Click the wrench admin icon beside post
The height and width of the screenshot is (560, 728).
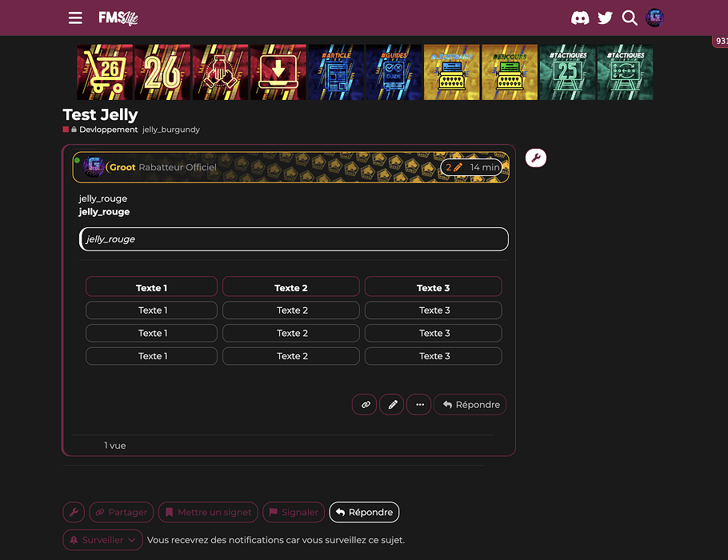click(x=535, y=158)
